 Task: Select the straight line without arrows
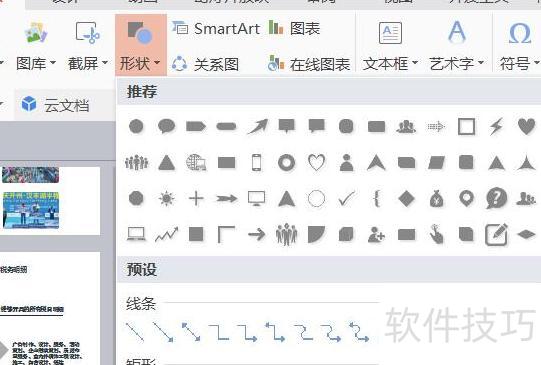coord(135,332)
